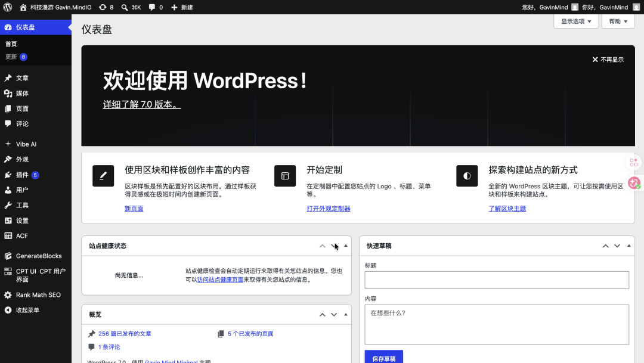Open the WordPress logo menu

coord(7,7)
